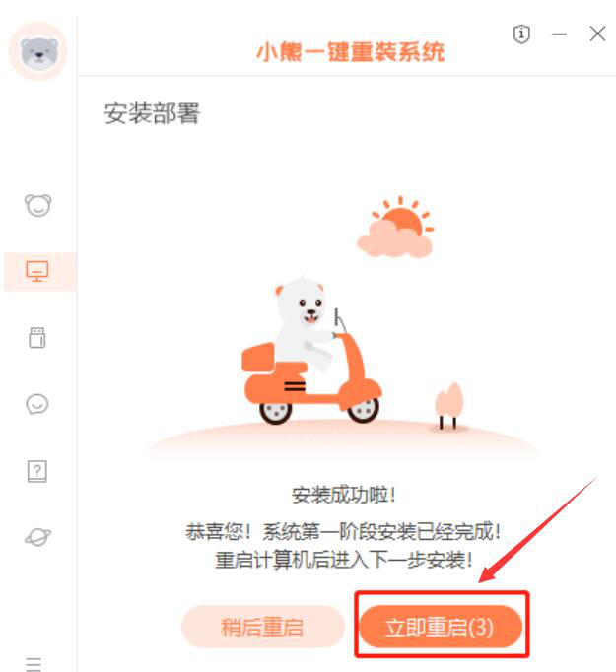Expand the hamburger menu at sidebar bottom
616x672 pixels.
(34, 664)
